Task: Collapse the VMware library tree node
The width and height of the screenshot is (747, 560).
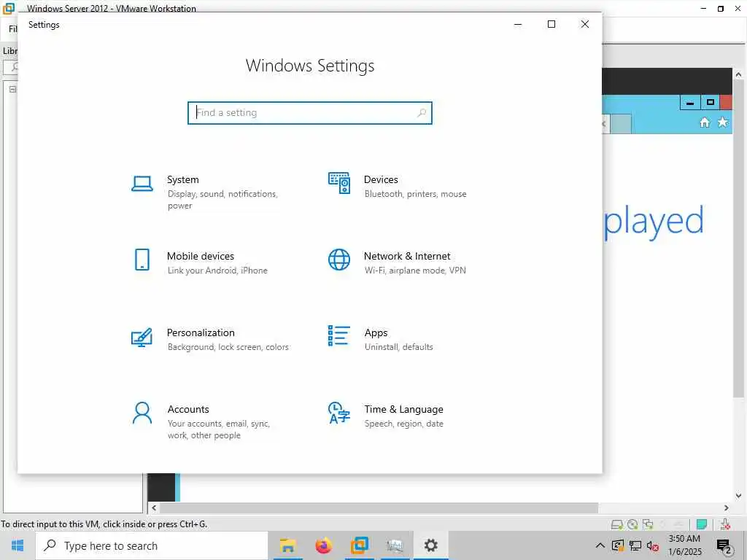Action: point(13,89)
